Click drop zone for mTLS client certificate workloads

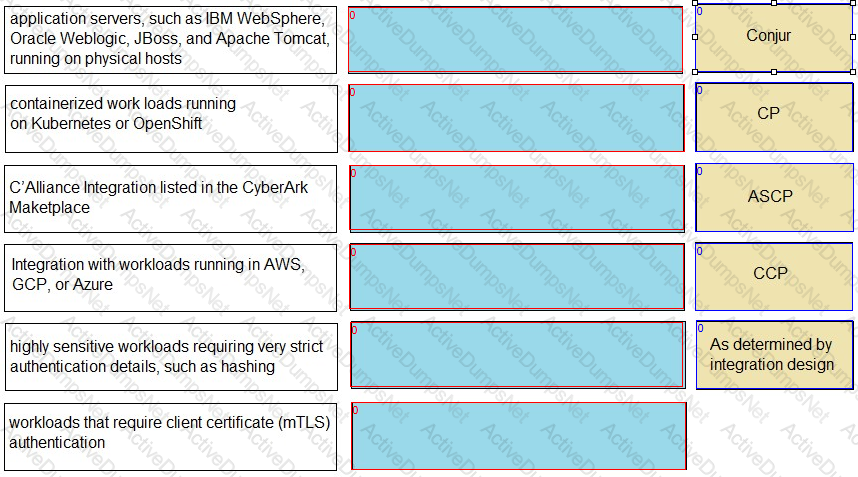[519, 436]
